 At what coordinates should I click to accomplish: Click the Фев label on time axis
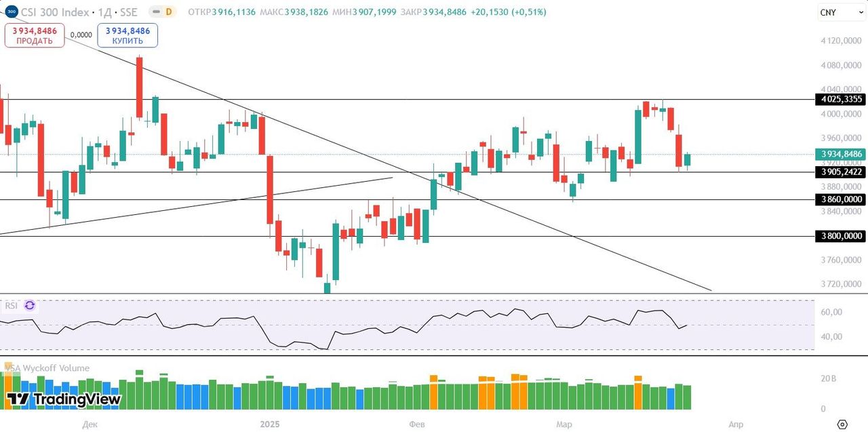point(418,425)
